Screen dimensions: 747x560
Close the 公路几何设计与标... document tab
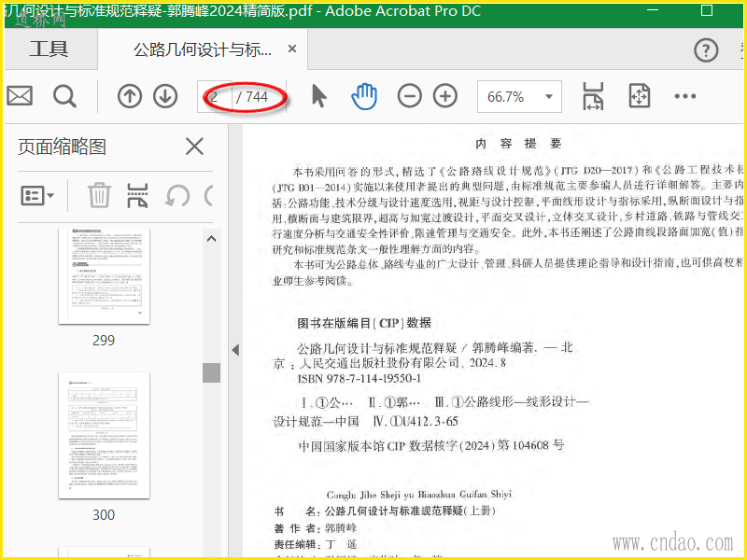click(292, 49)
